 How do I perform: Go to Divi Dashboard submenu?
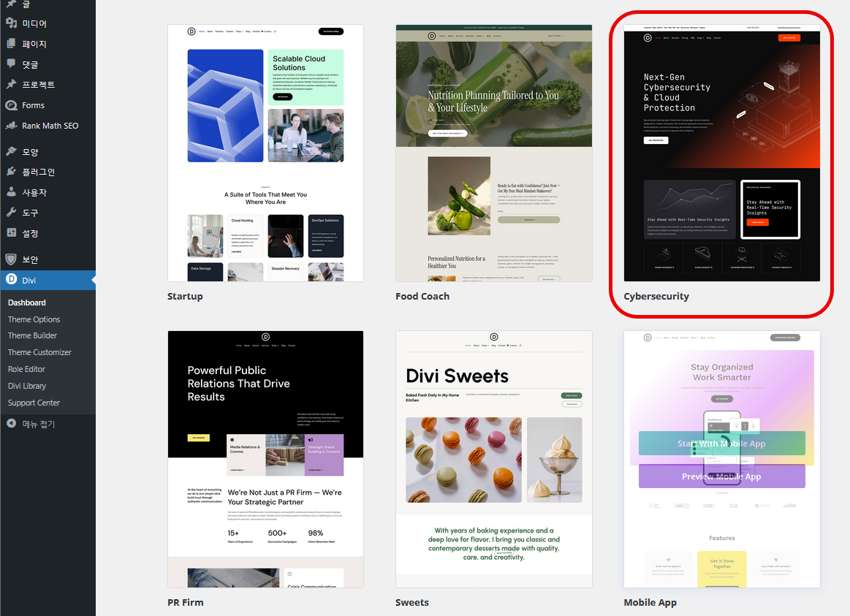26,303
